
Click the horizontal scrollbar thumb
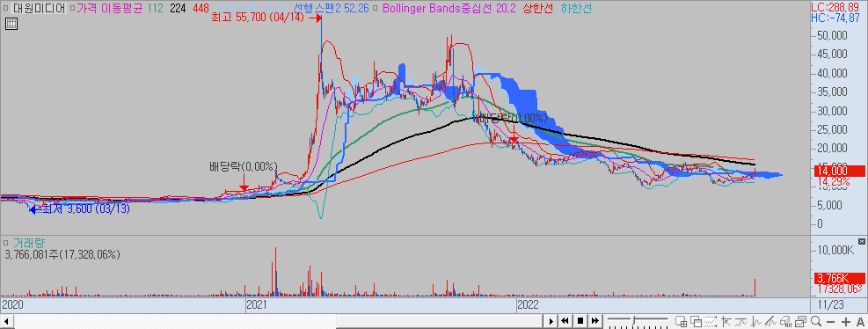coord(440,321)
